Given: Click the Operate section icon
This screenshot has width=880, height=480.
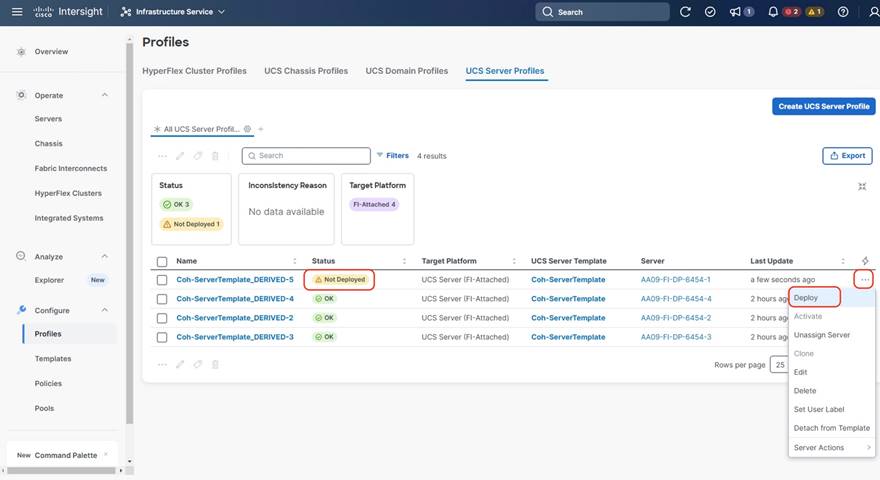Looking at the screenshot, I should (x=21, y=95).
